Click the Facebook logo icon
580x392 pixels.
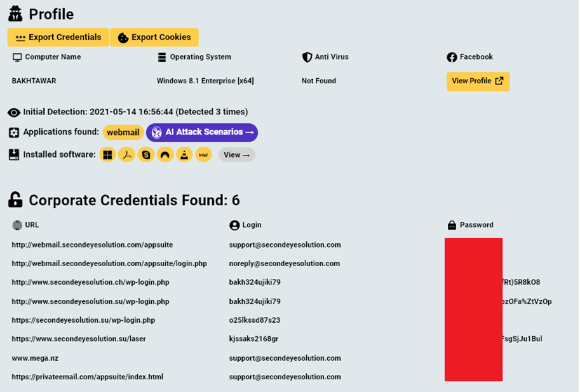(x=452, y=57)
